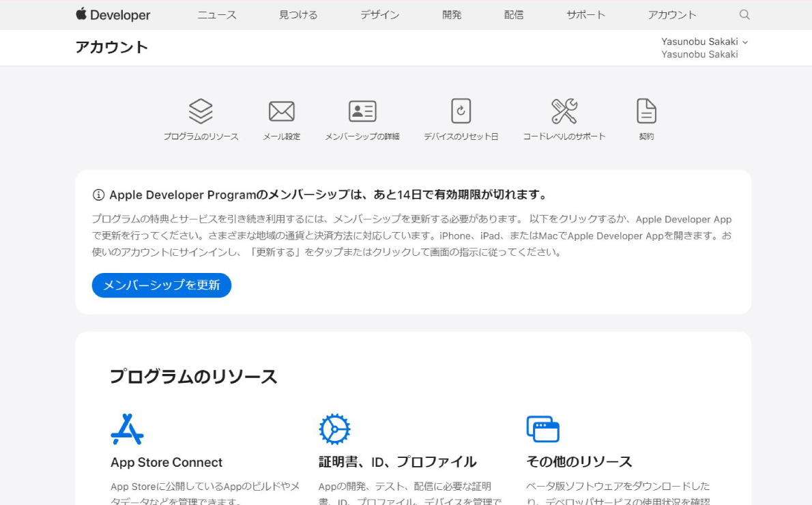Open the ニュース menu item
The height and width of the screenshot is (505, 812).
(217, 14)
